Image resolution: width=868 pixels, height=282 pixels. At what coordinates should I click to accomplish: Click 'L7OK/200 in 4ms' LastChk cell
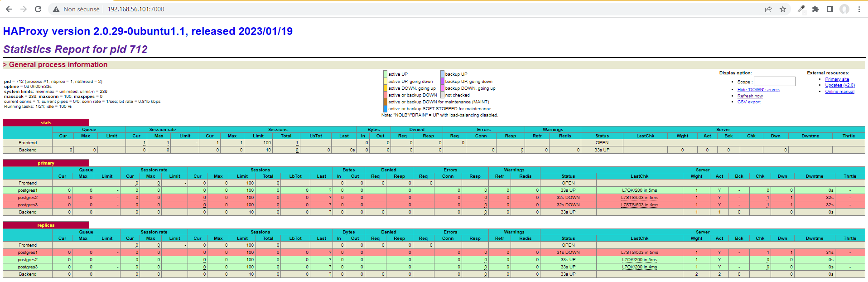coord(639,267)
